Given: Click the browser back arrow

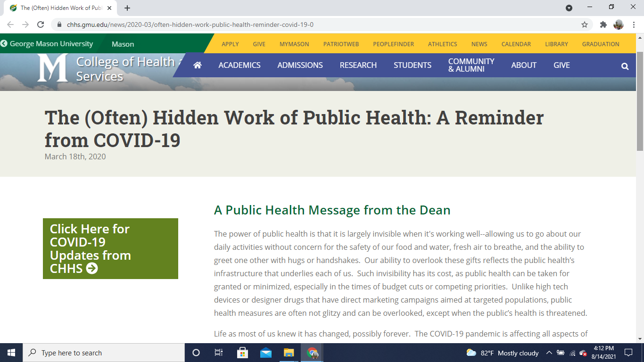Looking at the screenshot, I should (10, 25).
